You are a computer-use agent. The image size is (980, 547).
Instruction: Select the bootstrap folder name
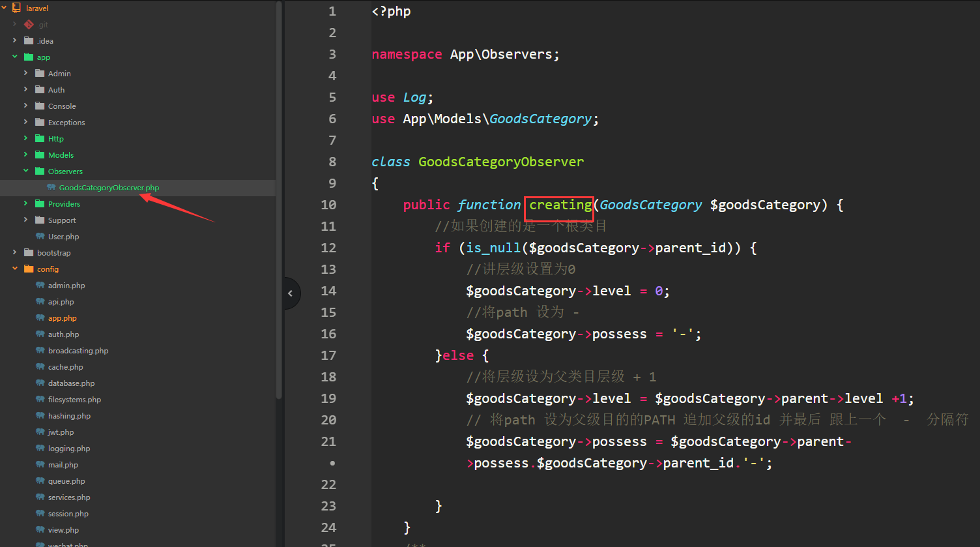pos(54,253)
